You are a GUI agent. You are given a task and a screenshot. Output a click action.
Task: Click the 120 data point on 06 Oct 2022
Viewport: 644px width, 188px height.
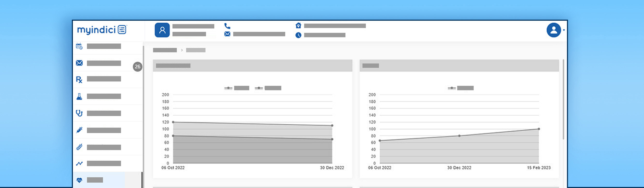pyautogui.click(x=173, y=122)
